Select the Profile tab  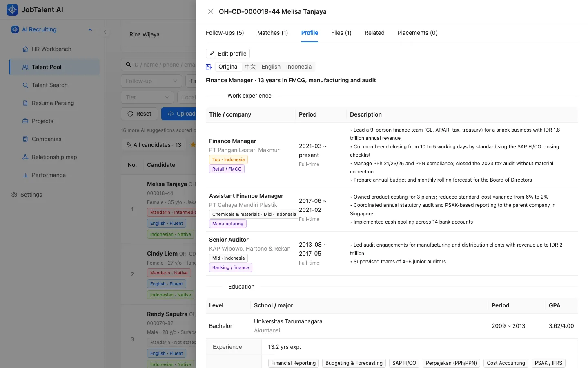coord(310,33)
